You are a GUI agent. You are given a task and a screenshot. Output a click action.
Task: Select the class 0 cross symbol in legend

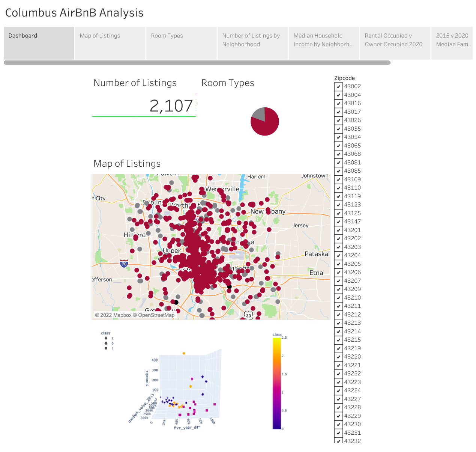pyautogui.click(x=105, y=344)
